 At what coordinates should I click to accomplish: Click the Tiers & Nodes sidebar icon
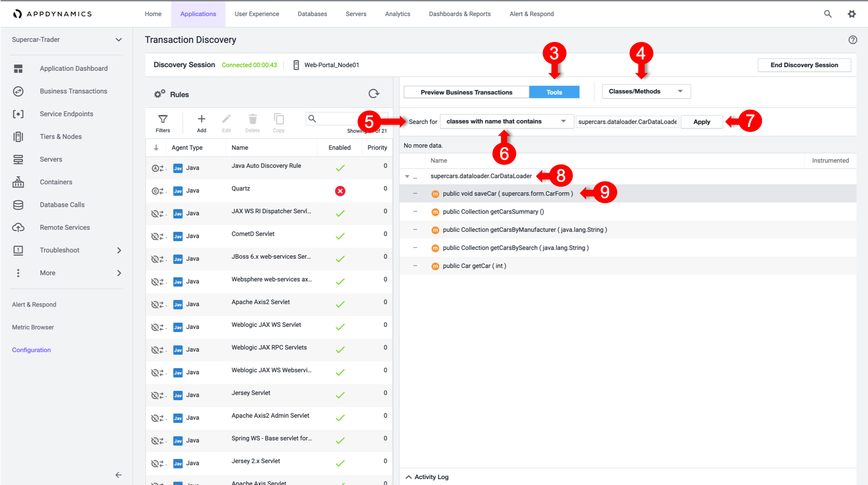pos(18,137)
